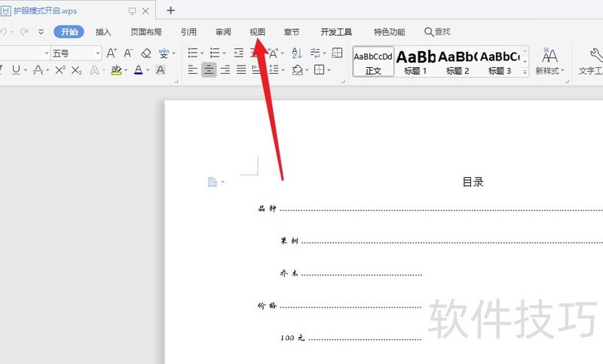
Task: Click the phonetic guide wén icon
Action: [x=164, y=53]
